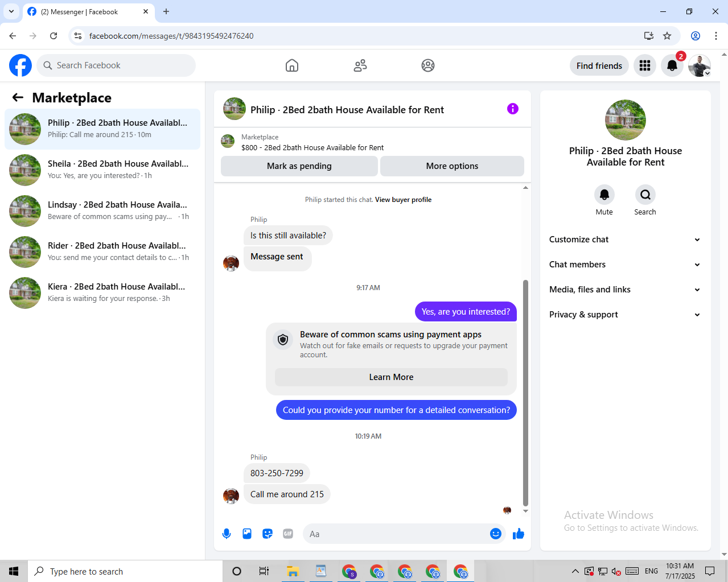Click Learn More about scams

tap(391, 377)
